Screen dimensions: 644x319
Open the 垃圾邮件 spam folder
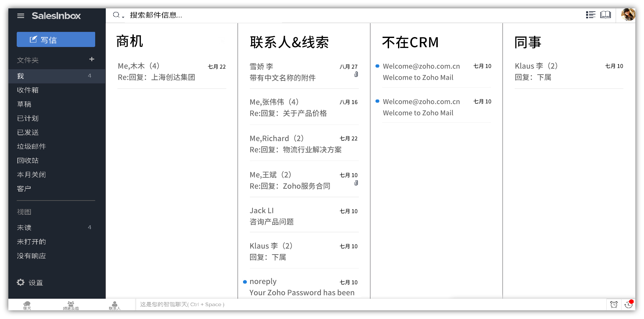click(x=31, y=146)
